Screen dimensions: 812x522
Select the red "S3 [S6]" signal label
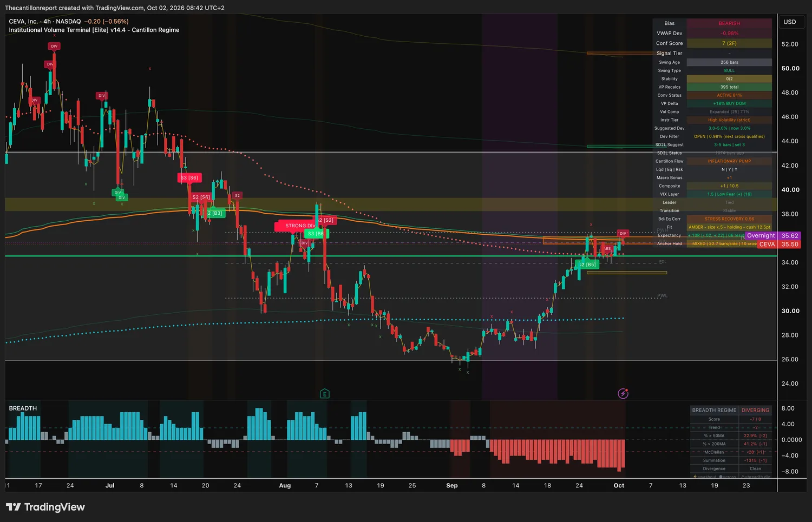coord(189,177)
